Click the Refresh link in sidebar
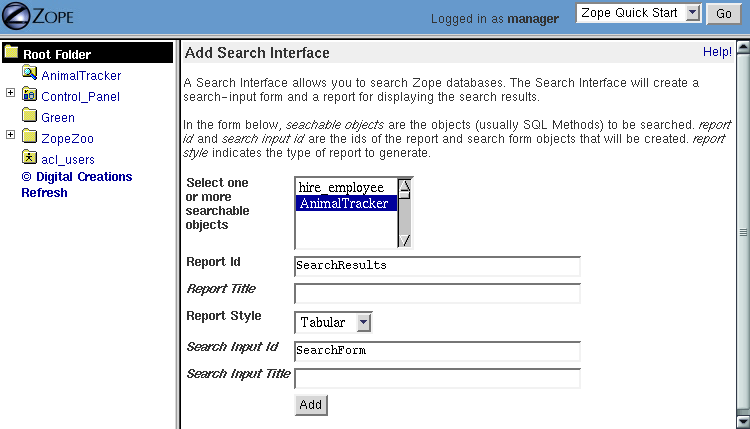The height and width of the screenshot is (429, 750). click(x=44, y=192)
